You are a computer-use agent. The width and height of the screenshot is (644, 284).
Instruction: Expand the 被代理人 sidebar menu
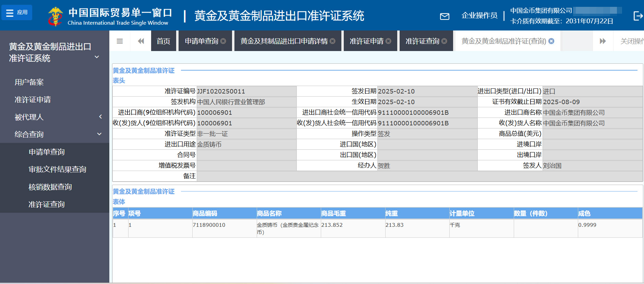pos(54,117)
